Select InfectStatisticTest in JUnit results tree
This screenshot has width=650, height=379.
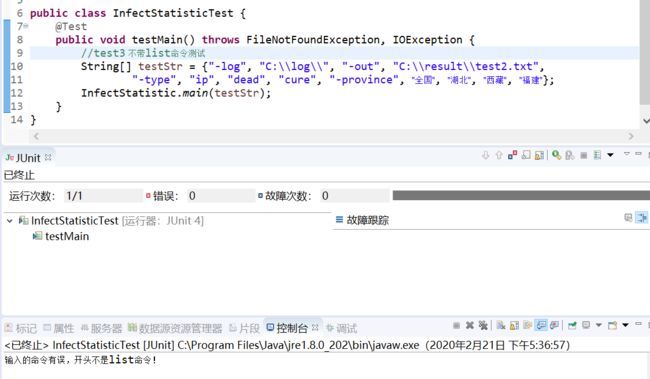point(111,221)
